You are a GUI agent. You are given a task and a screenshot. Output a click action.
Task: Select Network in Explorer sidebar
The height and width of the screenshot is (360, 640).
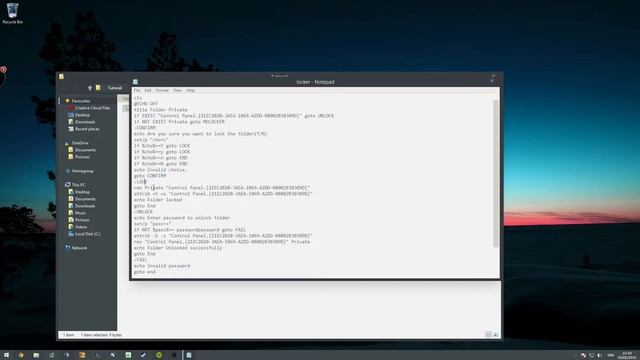coord(79,248)
